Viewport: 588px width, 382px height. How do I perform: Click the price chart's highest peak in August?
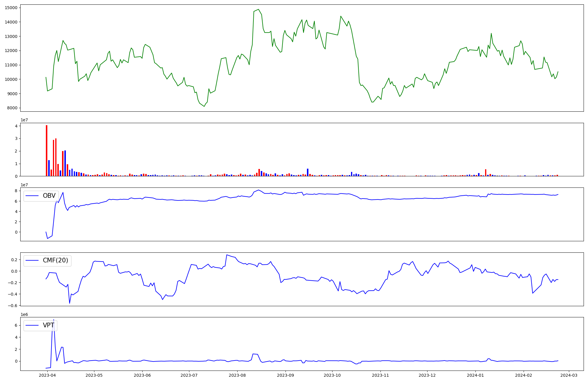tap(258, 9)
